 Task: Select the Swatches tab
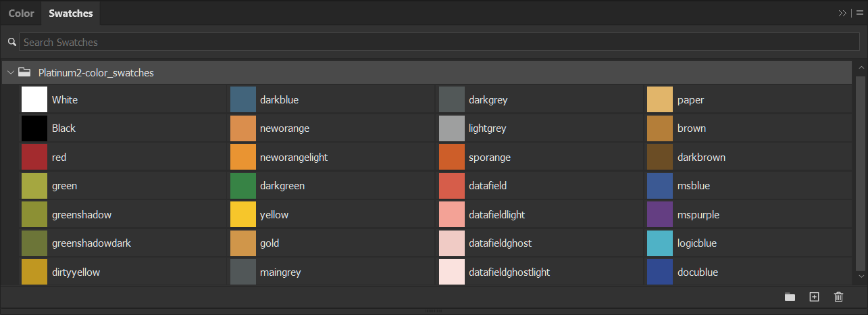(x=71, y=14)
